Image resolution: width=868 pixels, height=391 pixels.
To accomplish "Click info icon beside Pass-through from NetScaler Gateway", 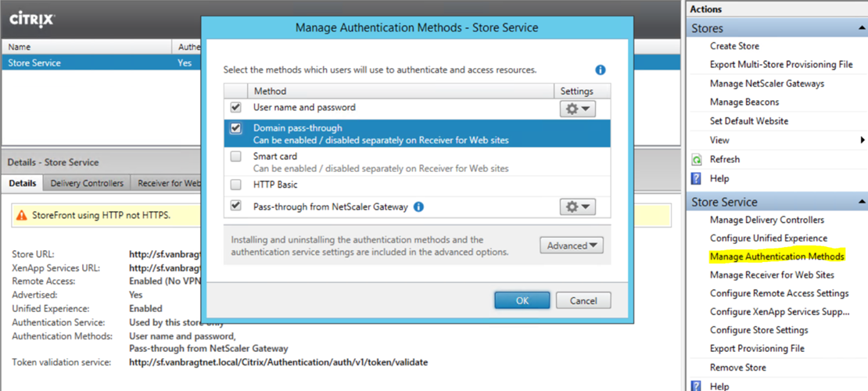I will (418, 207).
